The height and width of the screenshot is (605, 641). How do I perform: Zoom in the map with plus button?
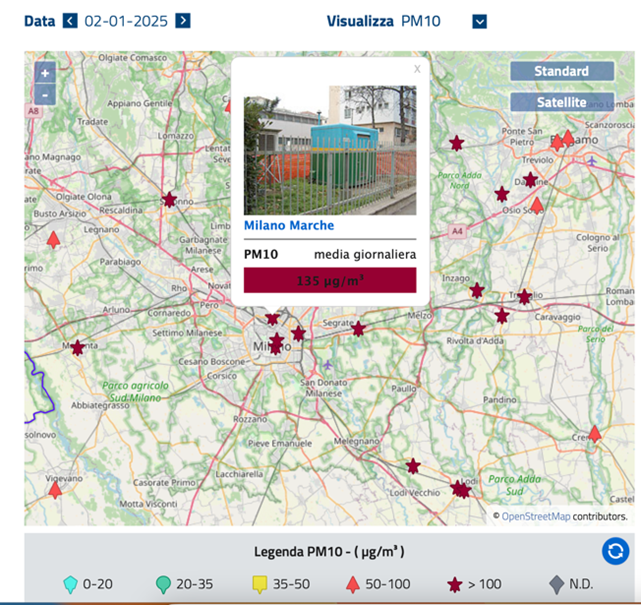[45, 73]
